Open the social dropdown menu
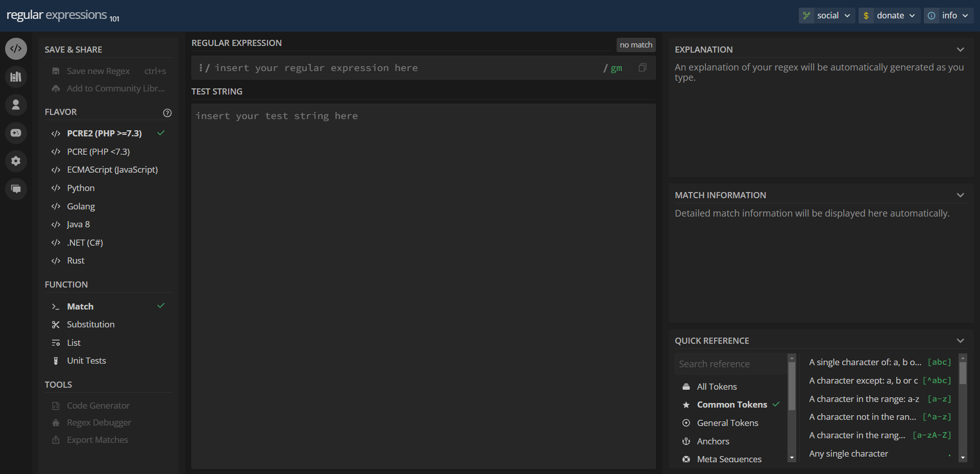This screenshot has width=980, height=474. [x=827, y=15]
